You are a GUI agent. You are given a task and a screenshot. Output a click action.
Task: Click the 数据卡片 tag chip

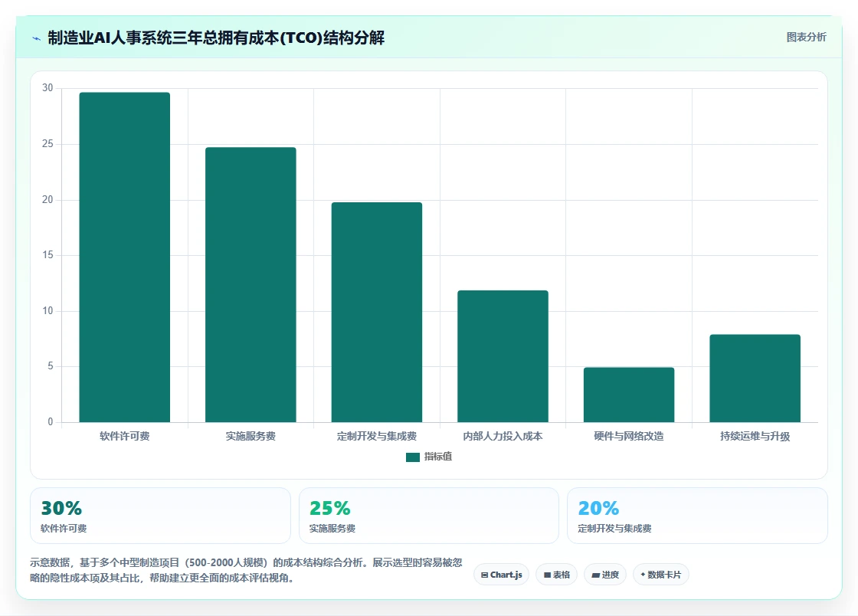click(x=661, y=575)
